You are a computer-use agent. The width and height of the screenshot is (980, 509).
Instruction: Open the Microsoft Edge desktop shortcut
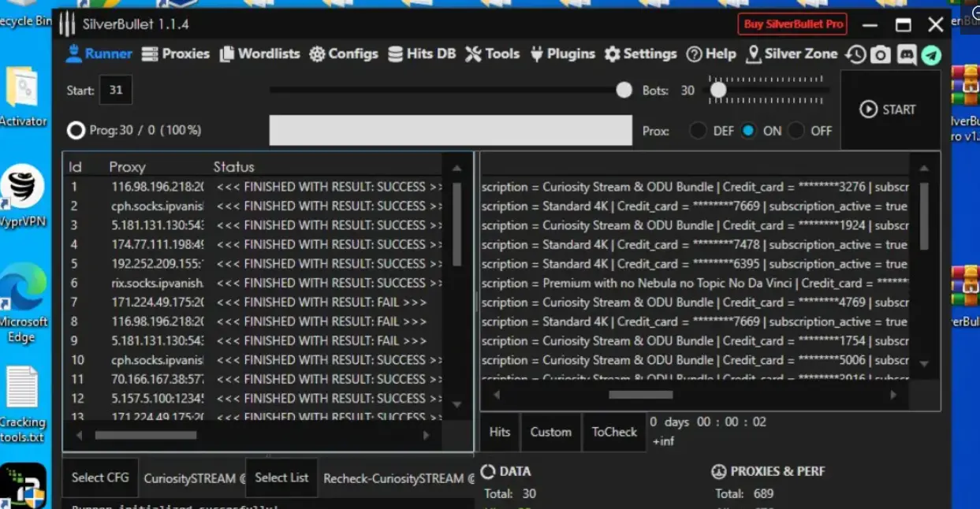tap(23, 303)
